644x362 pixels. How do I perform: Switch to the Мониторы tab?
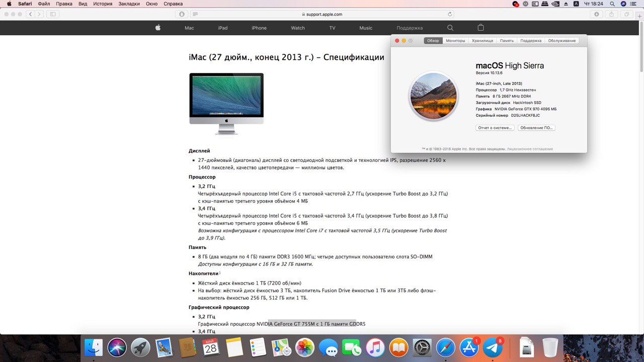pyautogui.click(x=455, y=41)
